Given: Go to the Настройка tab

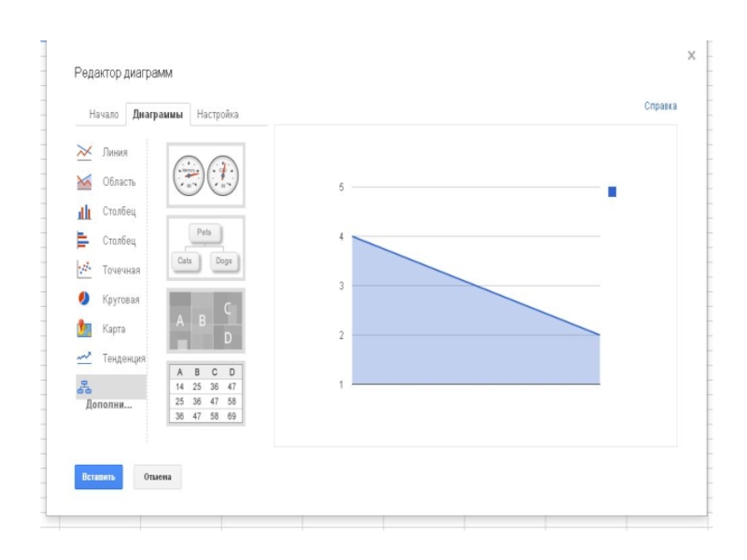Looking at the screenshot, I should click(218, 114).
